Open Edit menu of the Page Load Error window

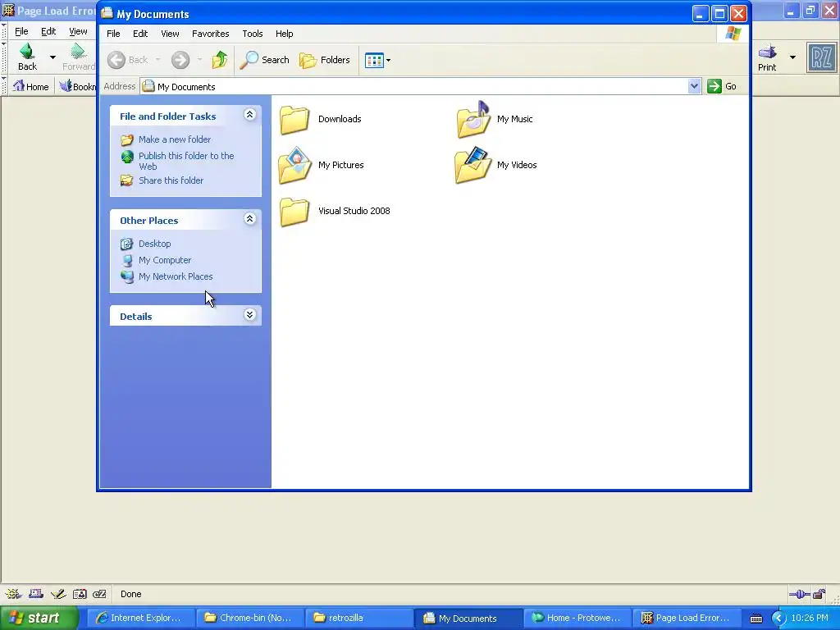click(x=48, y=31)
